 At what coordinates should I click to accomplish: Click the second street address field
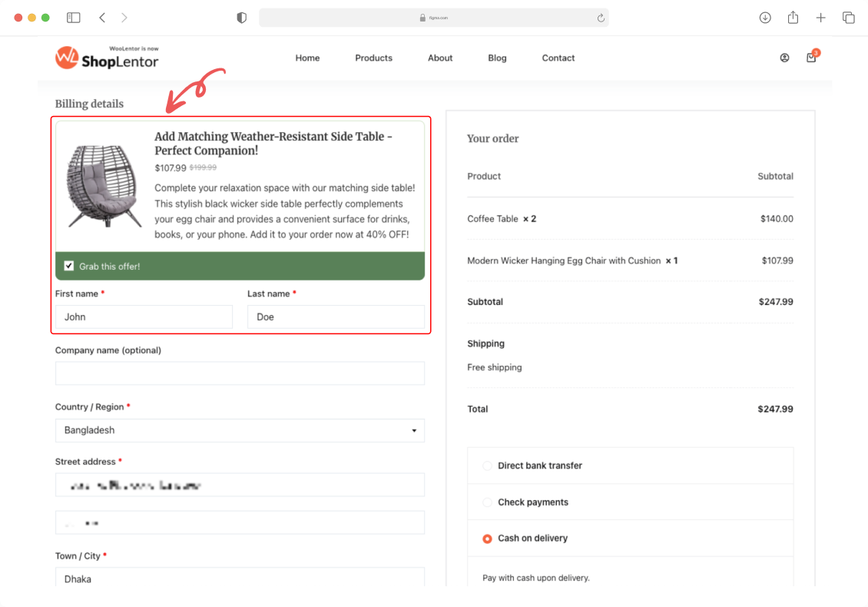(x=240, y=522)
